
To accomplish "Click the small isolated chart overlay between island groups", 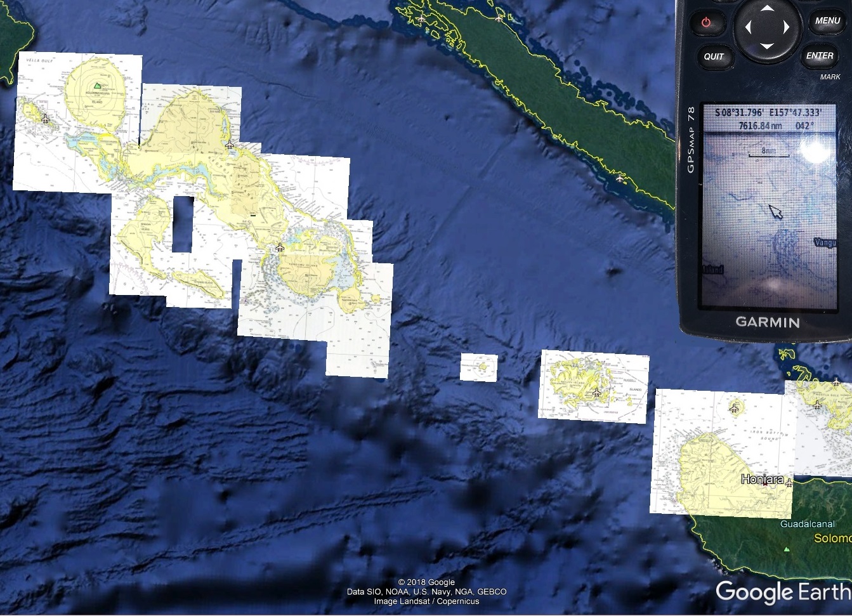I will click(x=478, y=367).
